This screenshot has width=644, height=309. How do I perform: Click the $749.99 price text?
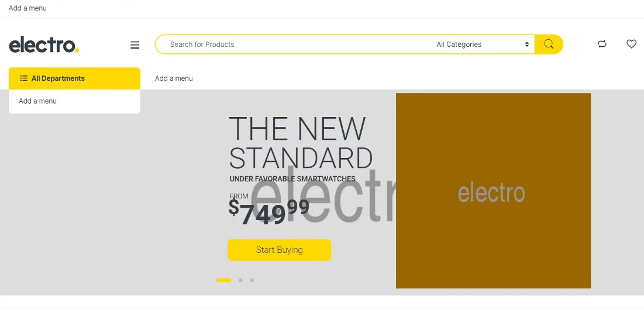pyautogui.click(x=268, y=212)
